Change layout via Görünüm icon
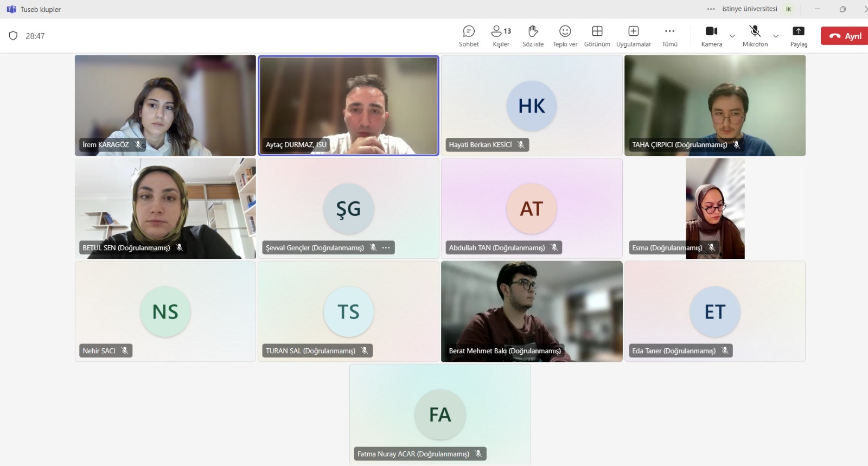This screenshot has width=868, height=466. point(597,36)
